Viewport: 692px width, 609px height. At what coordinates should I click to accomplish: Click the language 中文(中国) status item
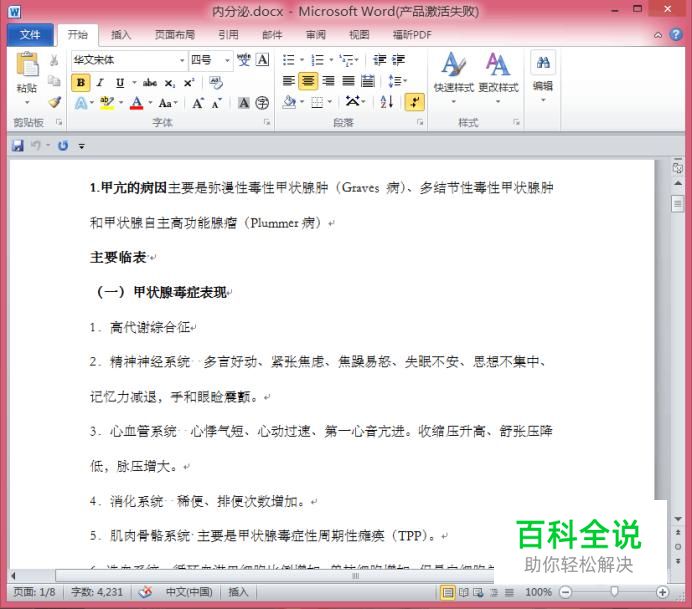pyautogui.click(x=189, y=592)
